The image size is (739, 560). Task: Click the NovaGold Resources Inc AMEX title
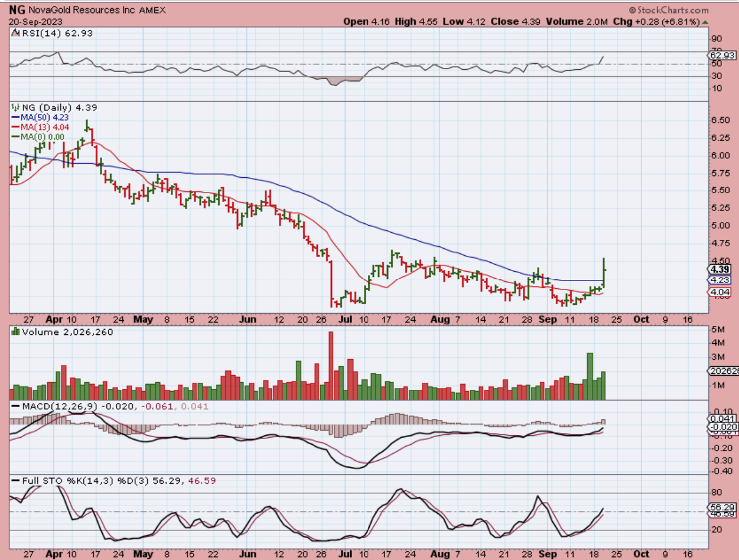(97, 10)
